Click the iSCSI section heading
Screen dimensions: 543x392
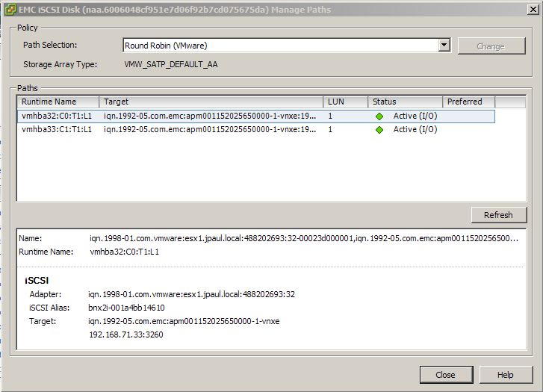(37, 281)
